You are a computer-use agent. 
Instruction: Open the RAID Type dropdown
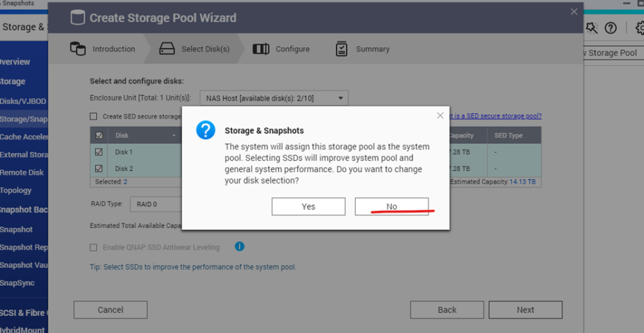(x=156, y=204)
